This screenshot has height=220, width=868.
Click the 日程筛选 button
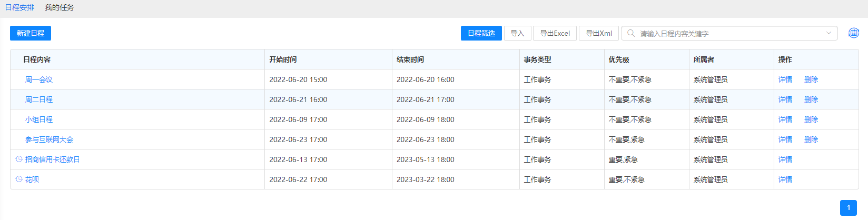point(481,33)
